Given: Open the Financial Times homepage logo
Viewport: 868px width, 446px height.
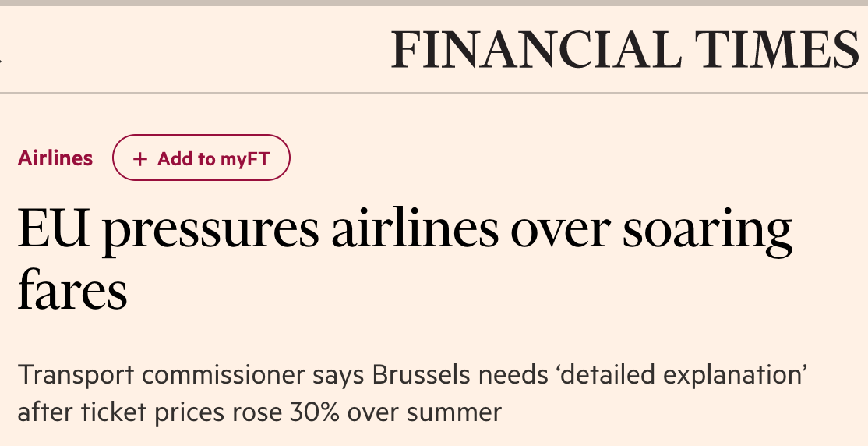Looking at the screenshot, I should pyautogui.click(x=624, y=49).
